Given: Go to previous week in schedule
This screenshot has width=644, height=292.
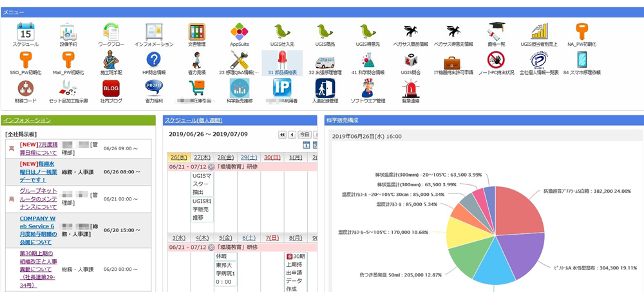Looking at the screenshot, I should (292, 135).
